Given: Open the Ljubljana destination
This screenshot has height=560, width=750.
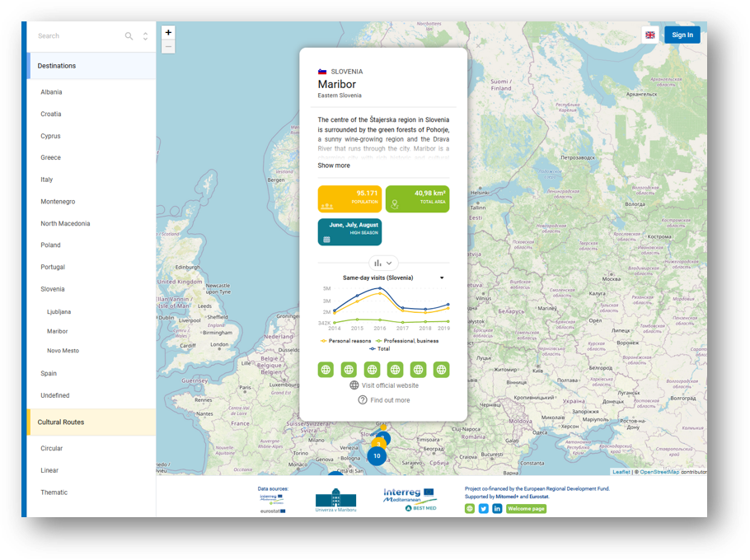Looking at the screenshot, I should [59, 311].
